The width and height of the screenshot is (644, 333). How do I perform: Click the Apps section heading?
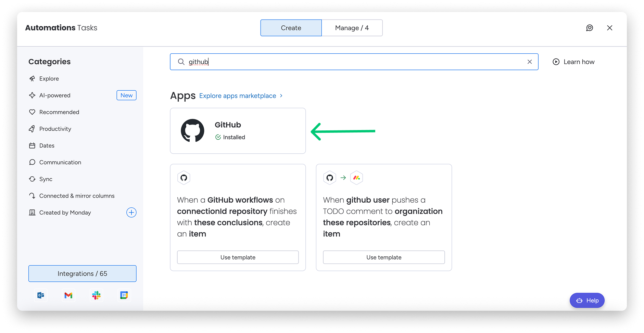(x=183, y=96)
